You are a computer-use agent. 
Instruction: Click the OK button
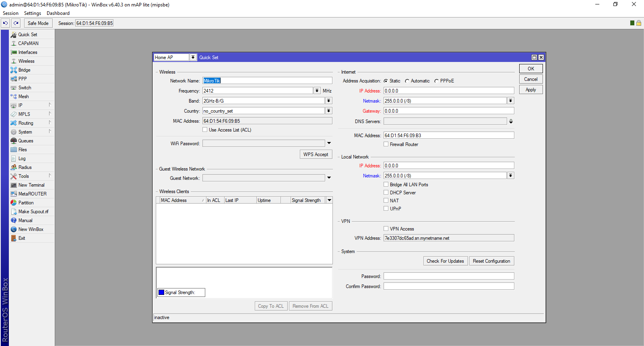pyautogui.click(x=531, y=69)
